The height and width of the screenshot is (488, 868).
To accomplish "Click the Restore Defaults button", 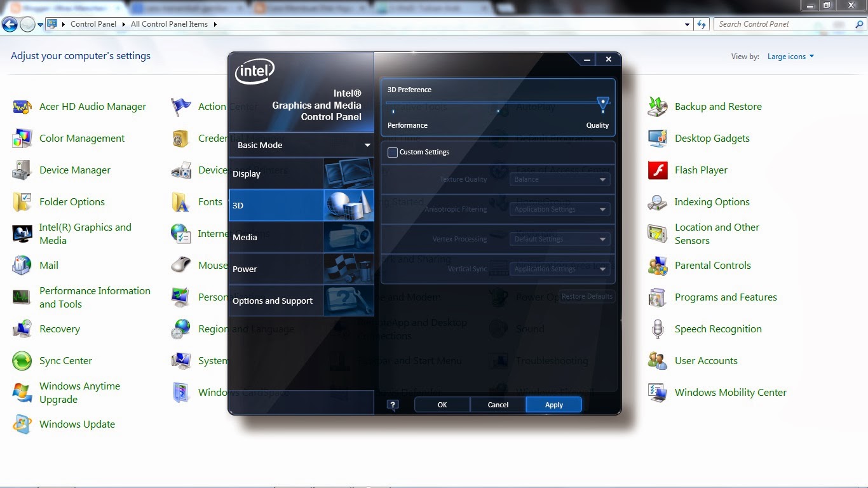I will tap(587, 296).
